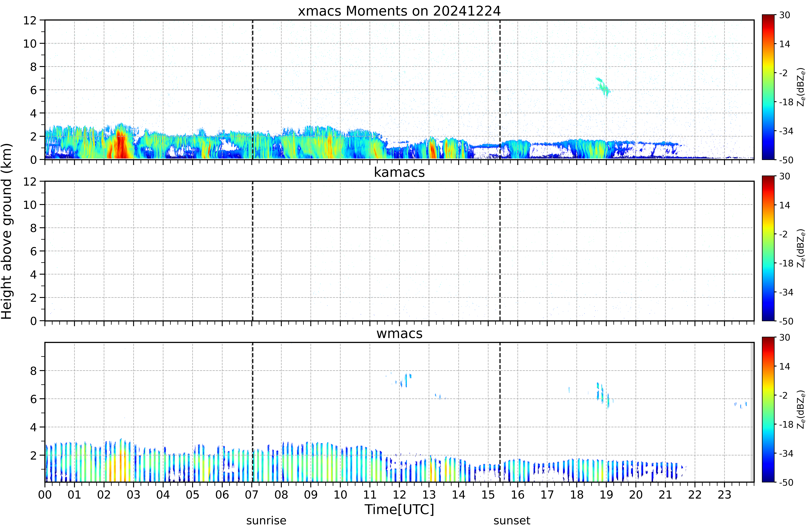Click the strong red echo in xmacs panel
The image size is (811, 532).
[x=120, y=147]
